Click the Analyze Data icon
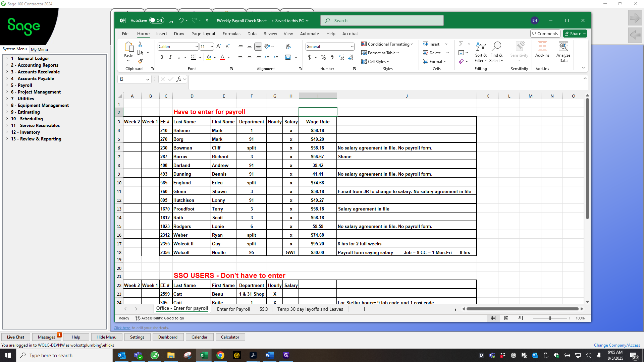 click(563, 52)
